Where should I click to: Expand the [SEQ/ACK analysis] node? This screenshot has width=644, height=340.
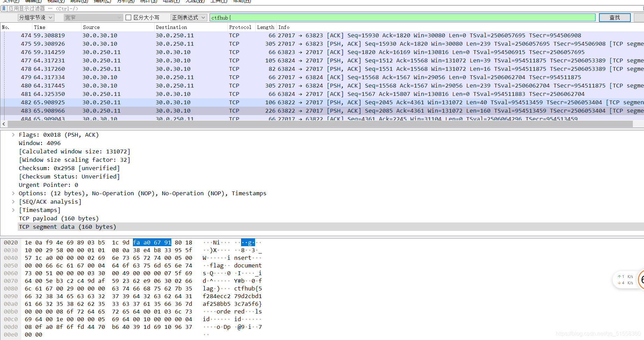13,202
